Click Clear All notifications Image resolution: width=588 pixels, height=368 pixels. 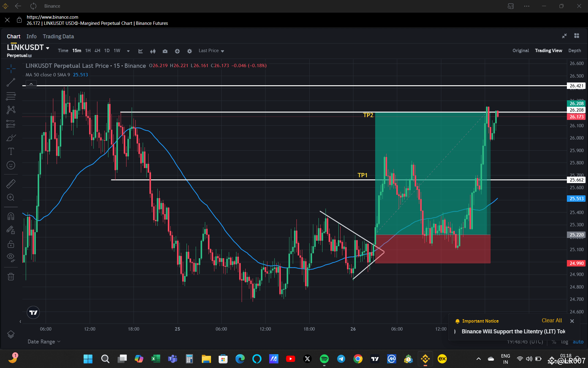click(552, 320)
